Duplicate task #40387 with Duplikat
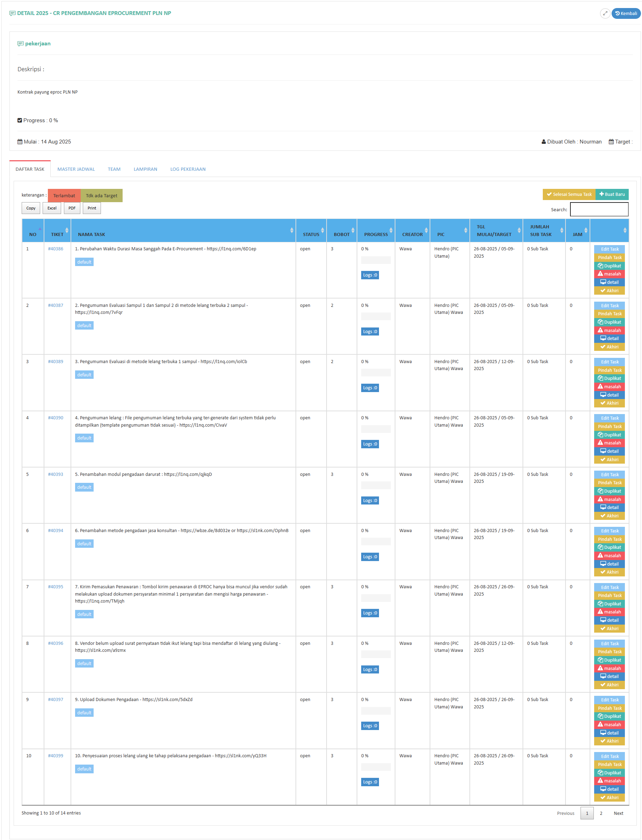 [610, 322]
